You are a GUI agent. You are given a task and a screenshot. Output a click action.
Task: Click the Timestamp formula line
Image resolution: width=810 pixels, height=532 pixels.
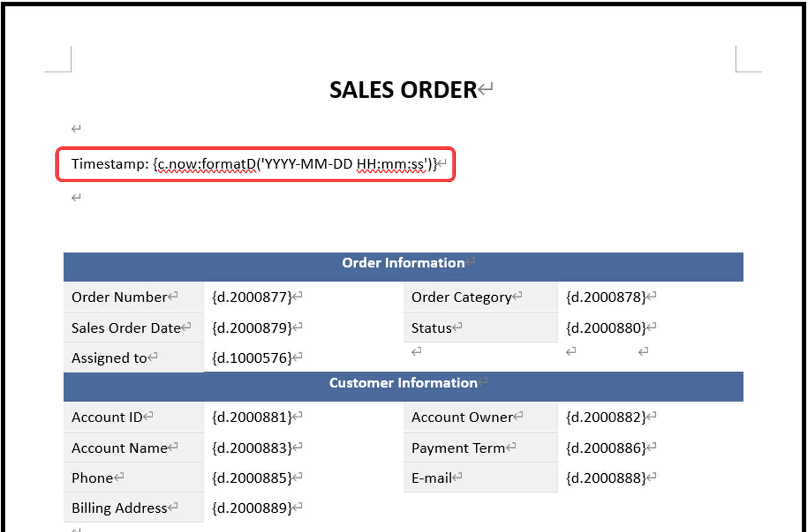pos(254,164)
